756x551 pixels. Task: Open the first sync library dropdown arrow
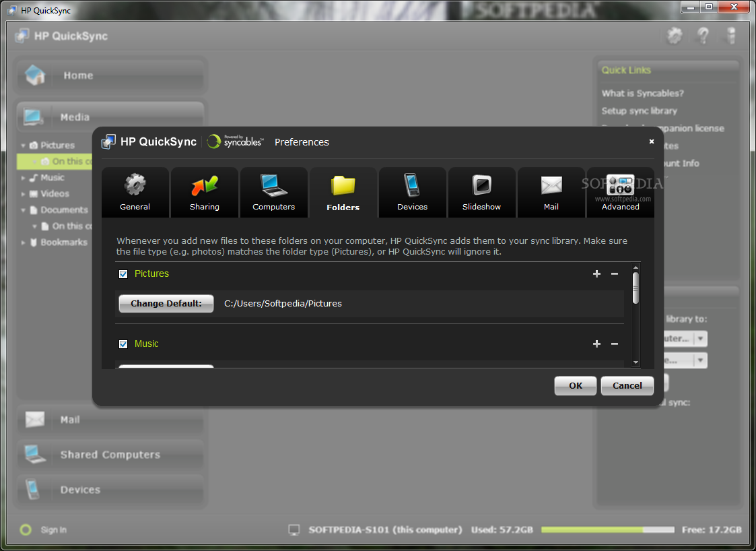(701, 338)
